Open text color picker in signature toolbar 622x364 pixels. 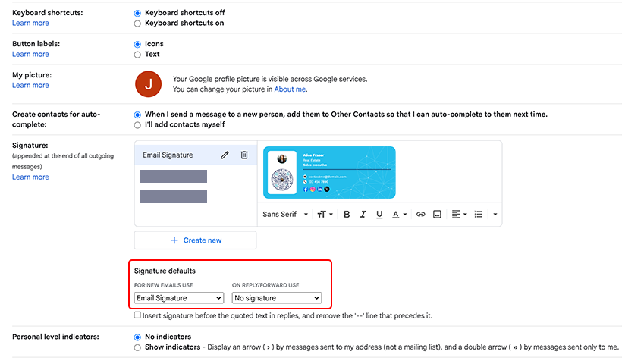pos(399,215)
